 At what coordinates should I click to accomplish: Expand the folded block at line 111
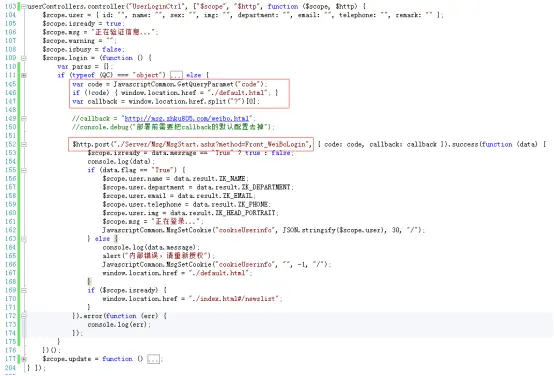[x=24, y=75]
